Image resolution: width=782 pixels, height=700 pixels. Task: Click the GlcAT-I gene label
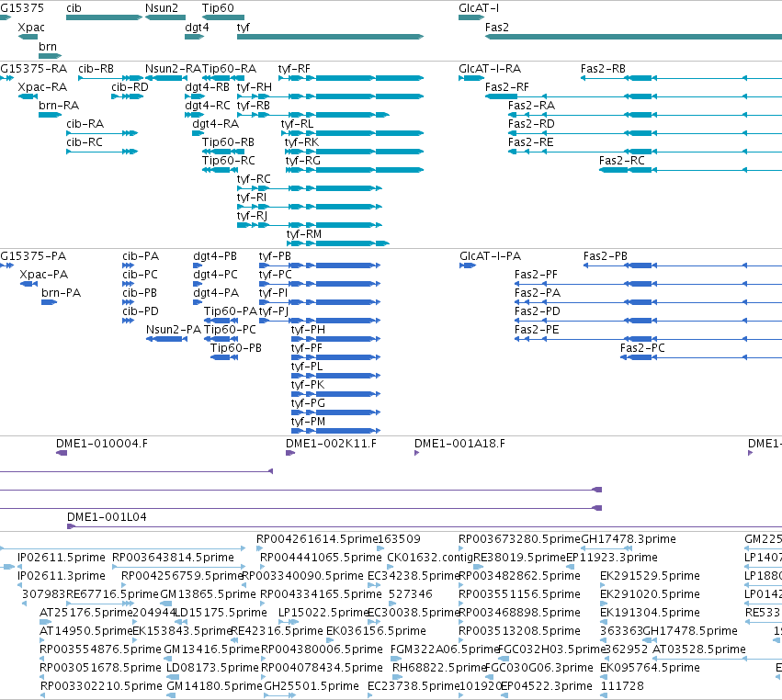tap(479, 8)
